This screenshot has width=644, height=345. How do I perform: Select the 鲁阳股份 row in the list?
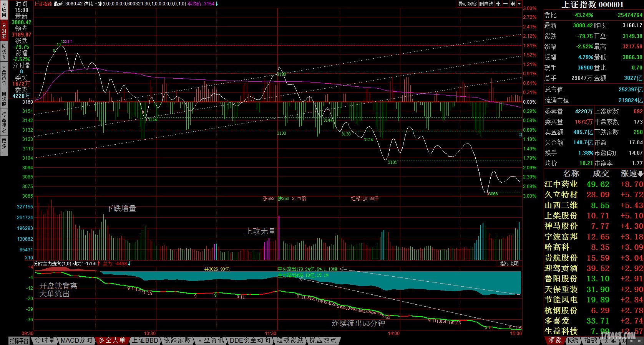pyautogui.click(x=593, y=279)
